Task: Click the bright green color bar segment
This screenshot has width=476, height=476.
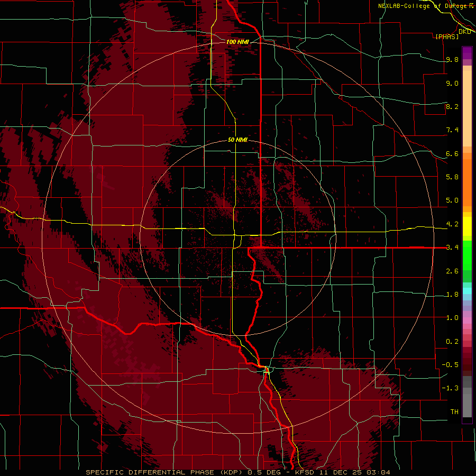Action: (x=467, y=255)
